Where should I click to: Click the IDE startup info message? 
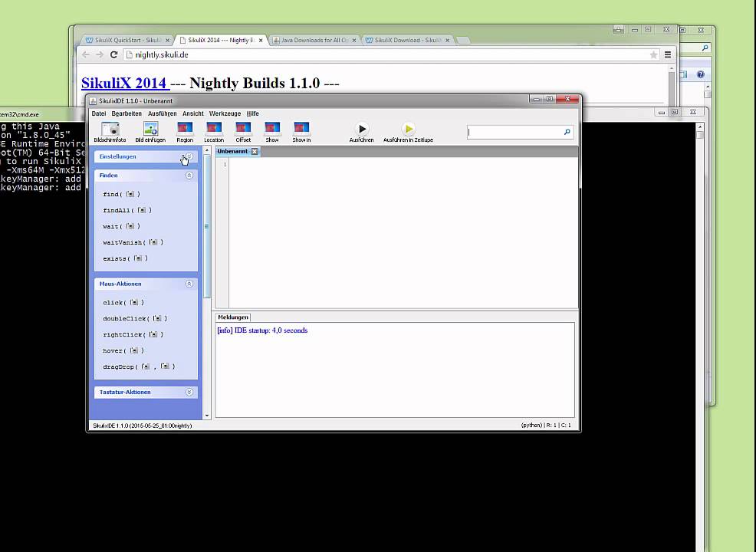tap(262, 330)
